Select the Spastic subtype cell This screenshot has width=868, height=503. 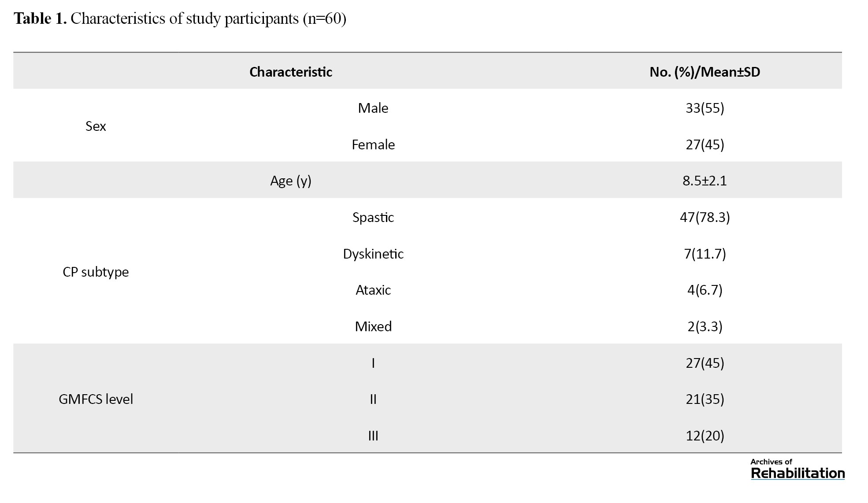pos(373,217)
